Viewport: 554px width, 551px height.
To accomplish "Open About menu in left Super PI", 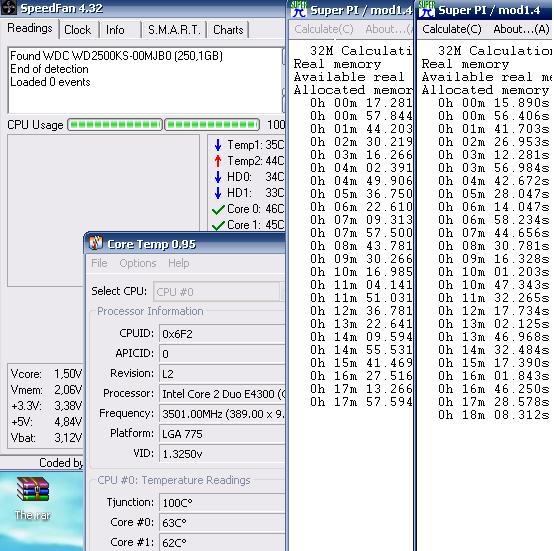I will (389, 29).
